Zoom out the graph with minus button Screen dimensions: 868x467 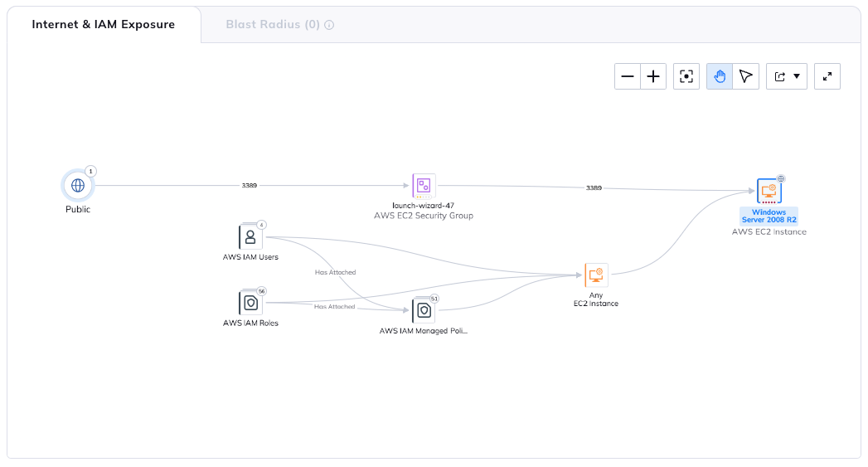[x=628, y=76]
